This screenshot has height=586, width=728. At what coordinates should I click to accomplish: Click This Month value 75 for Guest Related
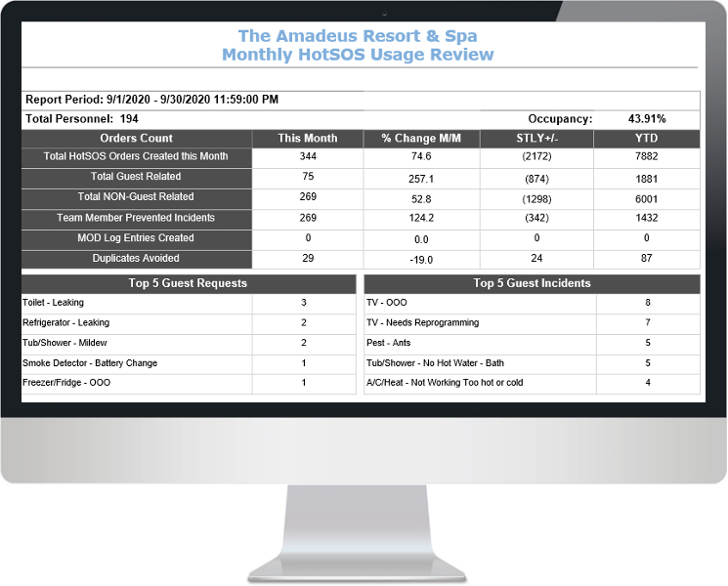(x=308, y=177)
